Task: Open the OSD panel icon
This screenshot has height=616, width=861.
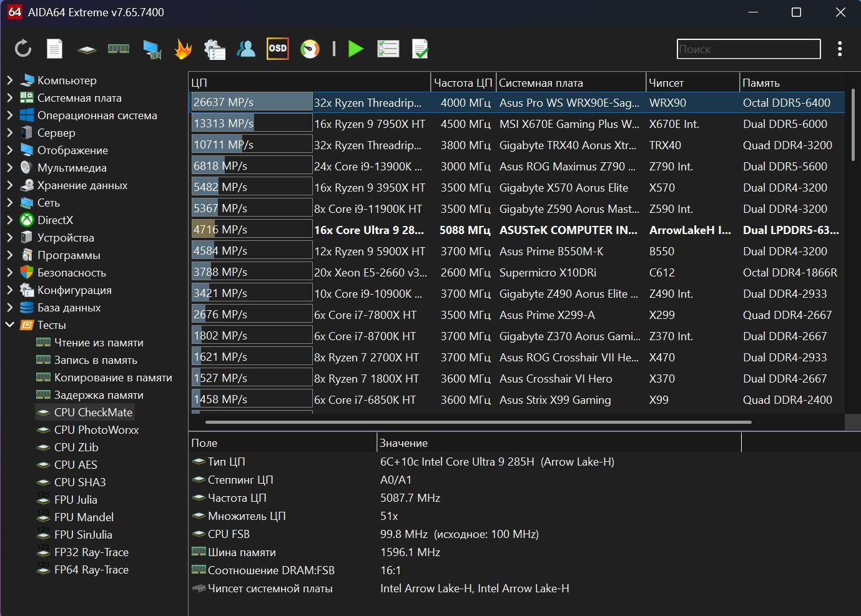Action: coord(277,49)
